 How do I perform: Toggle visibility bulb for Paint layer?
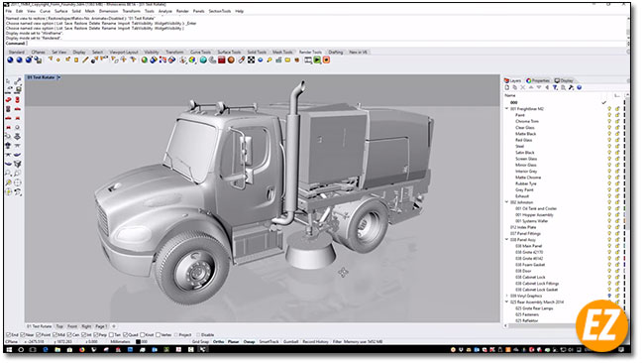pyautogui.click(x=609, y=115)
